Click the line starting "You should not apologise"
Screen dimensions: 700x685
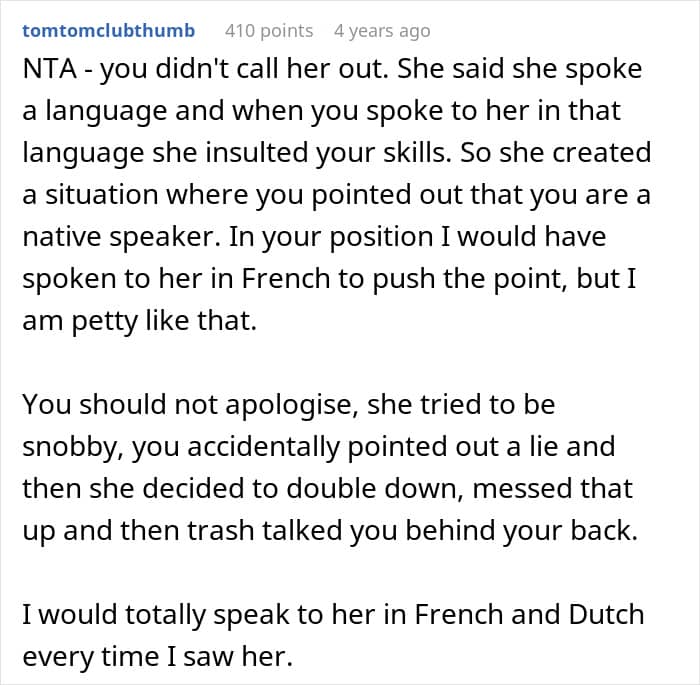[288, 406]
